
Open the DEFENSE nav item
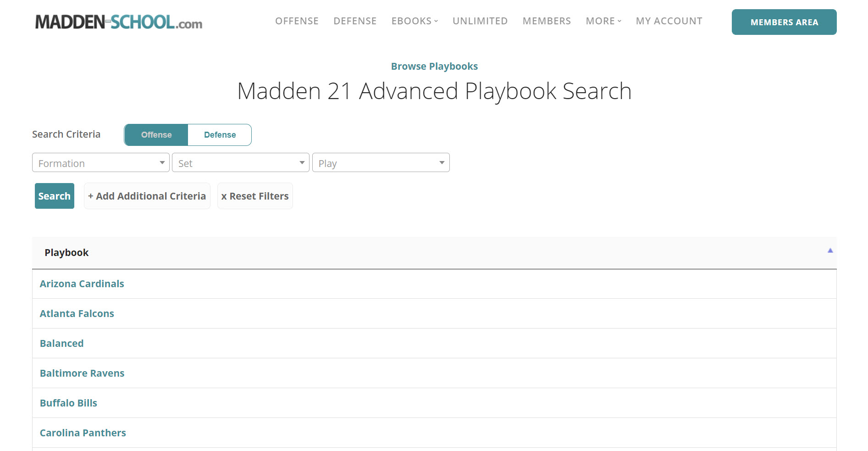pos(355,21)
